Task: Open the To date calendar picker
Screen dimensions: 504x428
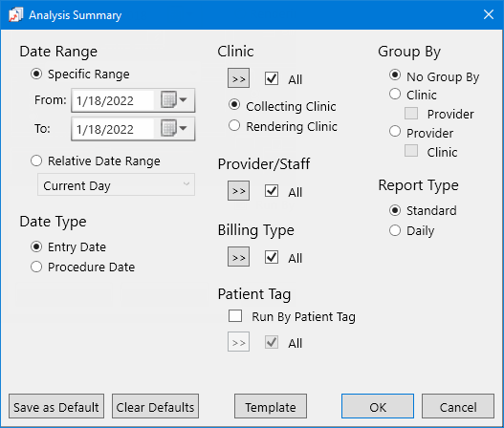Action: [174, 128]
